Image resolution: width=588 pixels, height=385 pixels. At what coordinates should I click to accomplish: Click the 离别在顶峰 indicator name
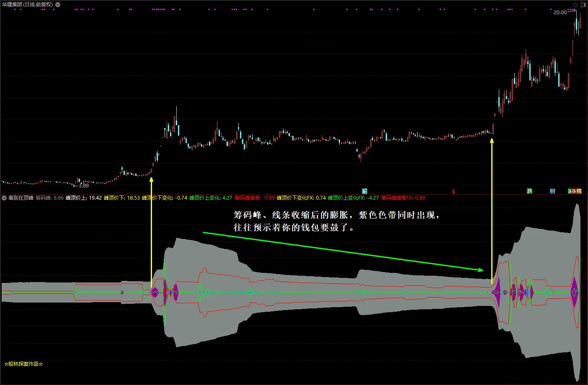pos(21,198)
